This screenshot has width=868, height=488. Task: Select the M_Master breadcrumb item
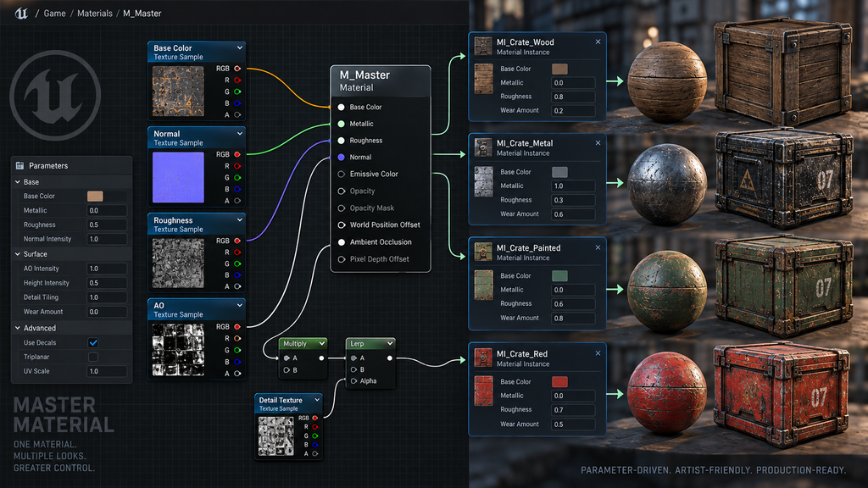click(142, 14)
